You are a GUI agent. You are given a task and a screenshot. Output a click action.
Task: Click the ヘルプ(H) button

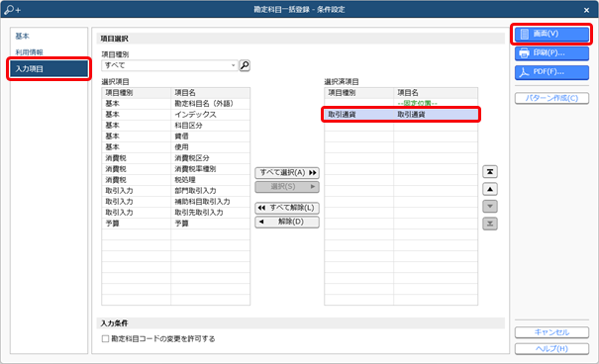point(551,349)
